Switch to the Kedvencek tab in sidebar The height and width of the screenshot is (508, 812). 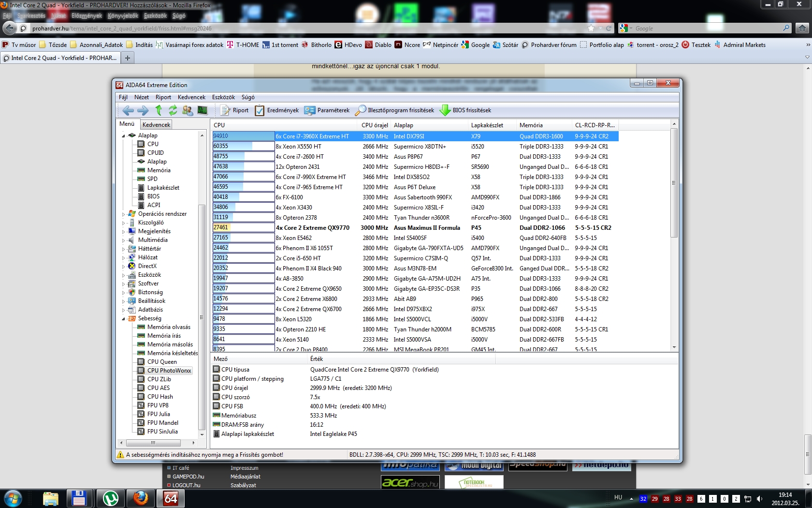click(156, 124)
